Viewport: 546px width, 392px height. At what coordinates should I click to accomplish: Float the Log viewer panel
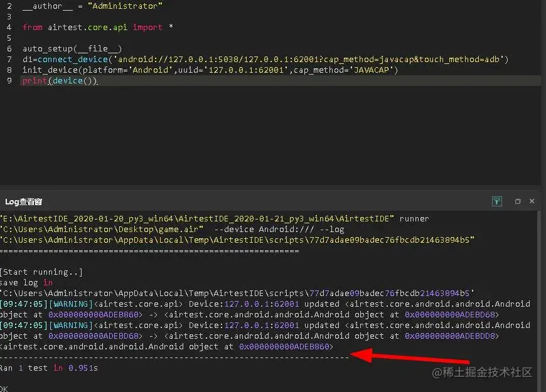coord(518,201)
